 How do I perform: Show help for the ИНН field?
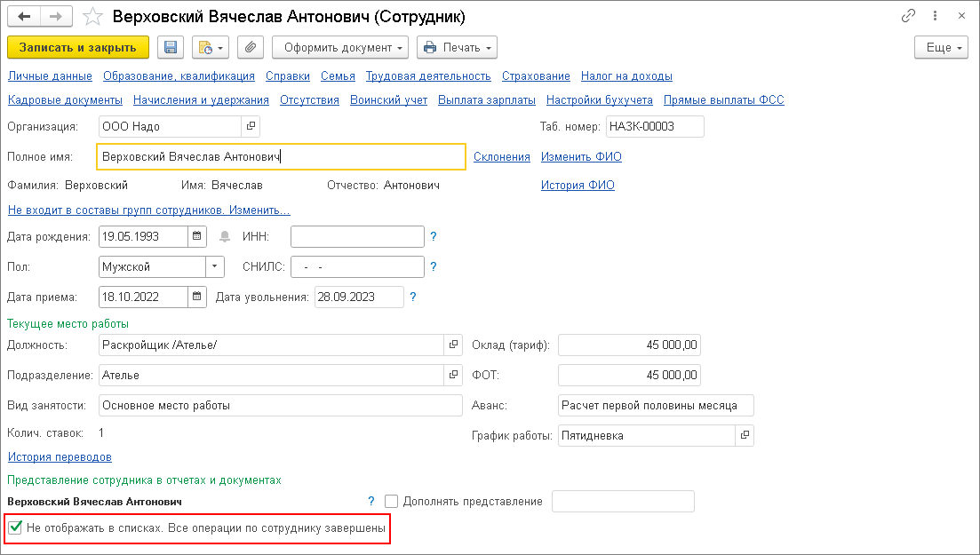pyautogui.click(x=433, y=236)
